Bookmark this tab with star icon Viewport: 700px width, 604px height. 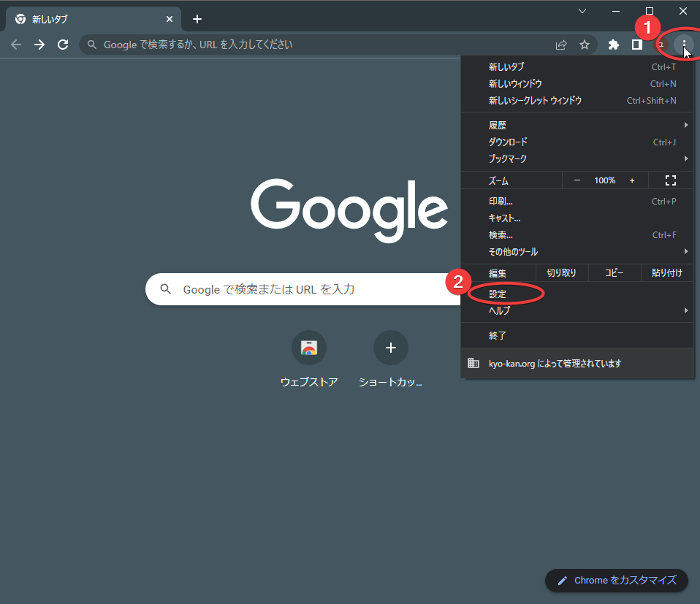pyautogui.click(x=585, y=45)
